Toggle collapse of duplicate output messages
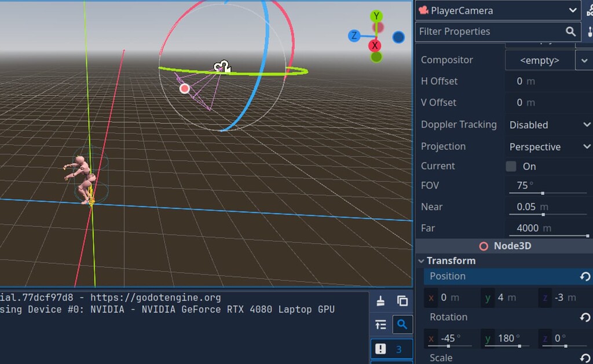Viewport: 593px width, 364px height. point(380,325)
